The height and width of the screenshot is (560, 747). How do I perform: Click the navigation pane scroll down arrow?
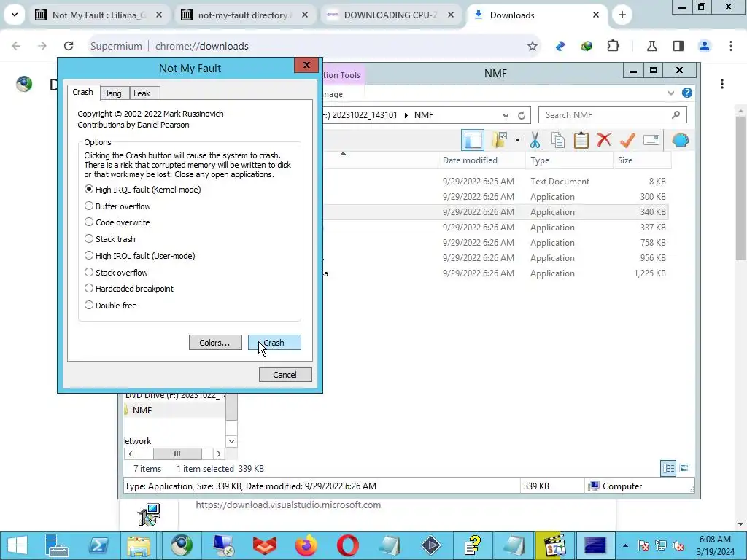pyautogui.click(x=231, y=441)
